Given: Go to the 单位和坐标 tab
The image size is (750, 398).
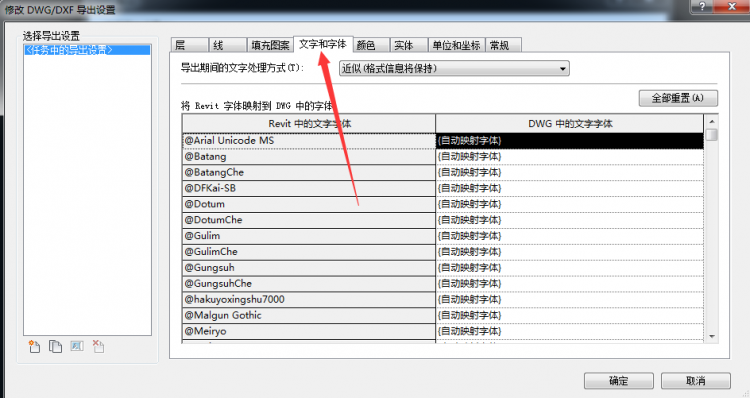Looking at the screenshot, I should click(x=457, y=45).
